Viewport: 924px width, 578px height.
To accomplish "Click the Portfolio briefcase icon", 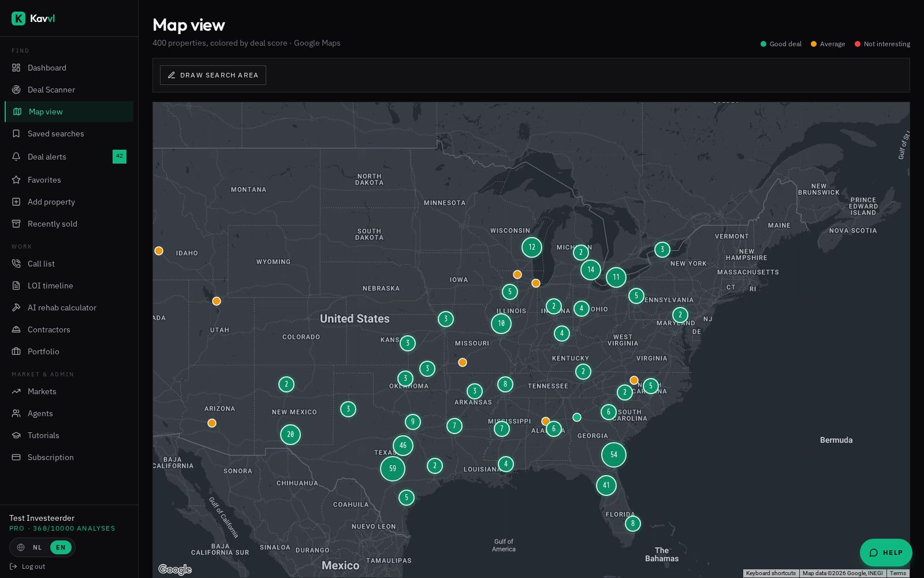I will 16,351.
